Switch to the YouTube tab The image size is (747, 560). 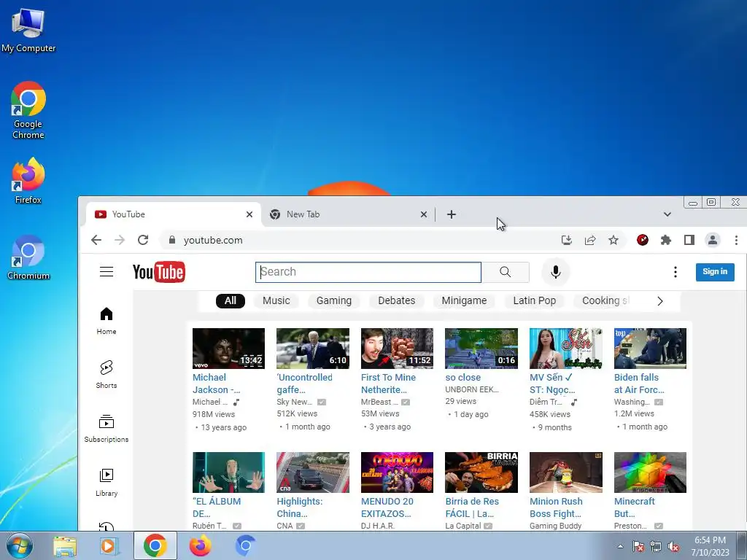pyautogui.click(x=174, y=215)
